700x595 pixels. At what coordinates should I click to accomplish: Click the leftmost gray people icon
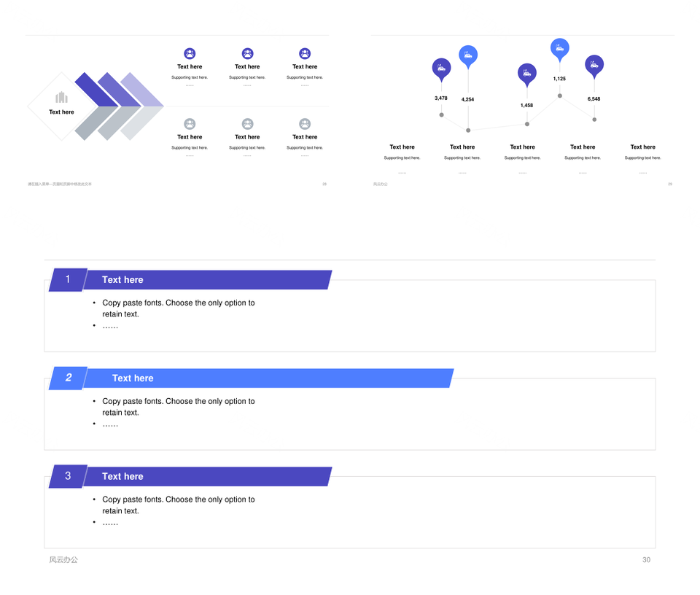[190, 124]
